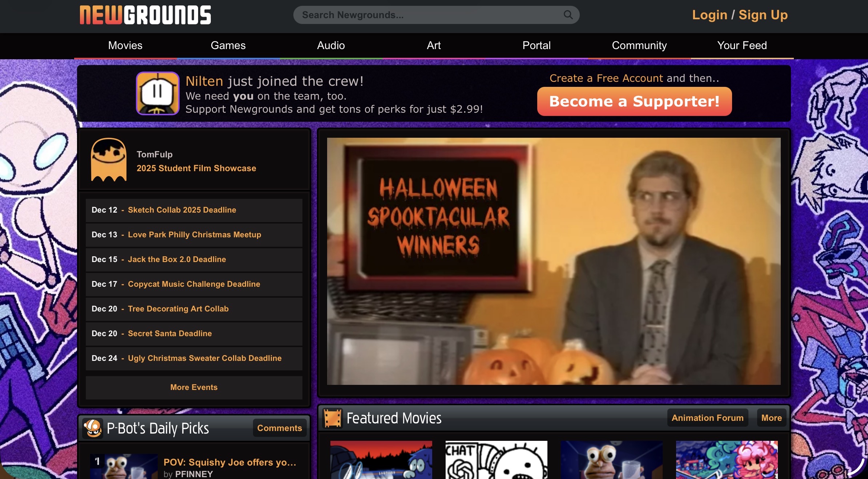Image resolution: width=868 pixels, height=479 pixels.
Task: Open Secret Santa Deadline event
Action: [x=169, y=334]
